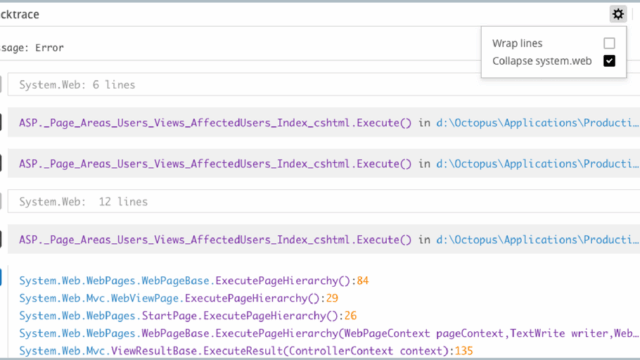
Task: Expand the collapsed System.Web: 6 lines block
Action: click(x=324, y=84)
